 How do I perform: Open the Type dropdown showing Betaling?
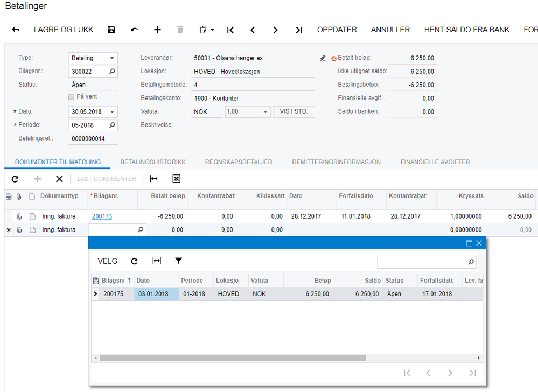(x=112, y=58)
